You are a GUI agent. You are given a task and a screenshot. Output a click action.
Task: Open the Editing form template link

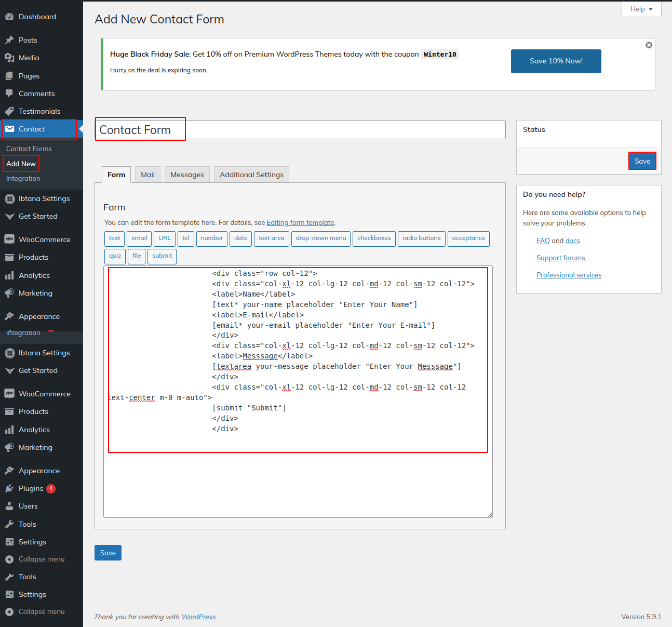point(300,222)
